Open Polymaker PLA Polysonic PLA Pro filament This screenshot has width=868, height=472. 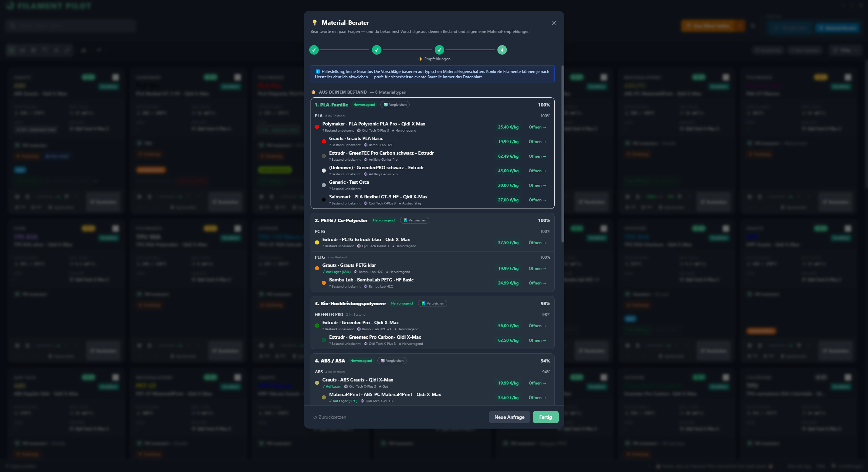pyautogui.click(x=537, y=127)
